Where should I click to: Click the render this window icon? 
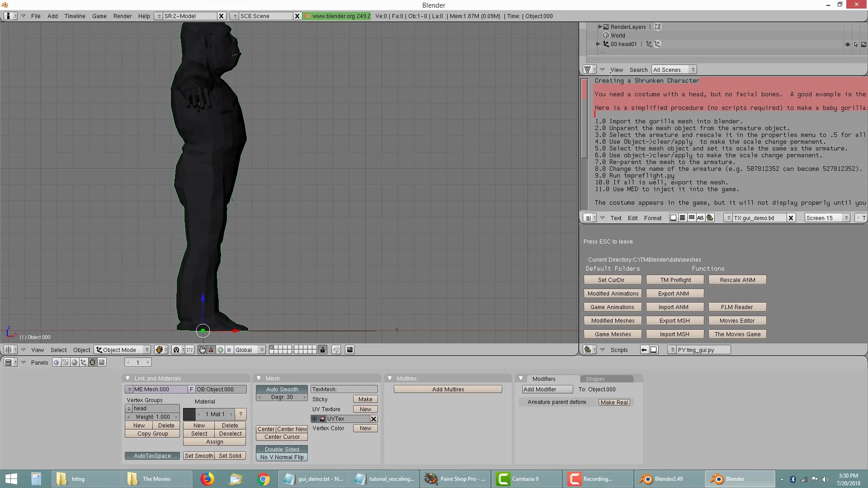pyautogui.click(x=349, y=350)
